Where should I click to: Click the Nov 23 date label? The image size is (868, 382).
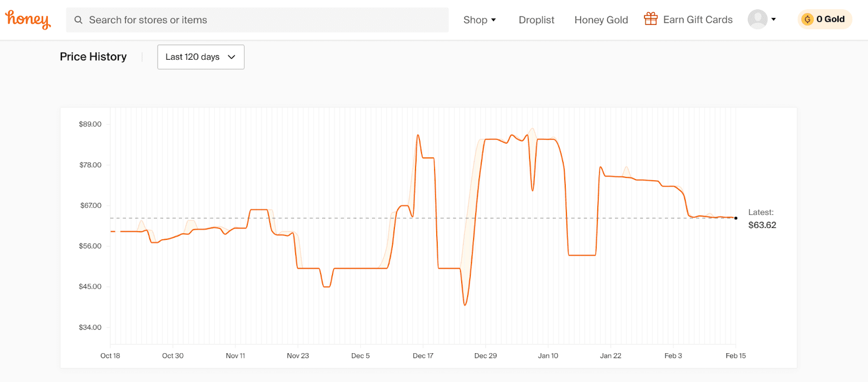(x=298, y=356)
